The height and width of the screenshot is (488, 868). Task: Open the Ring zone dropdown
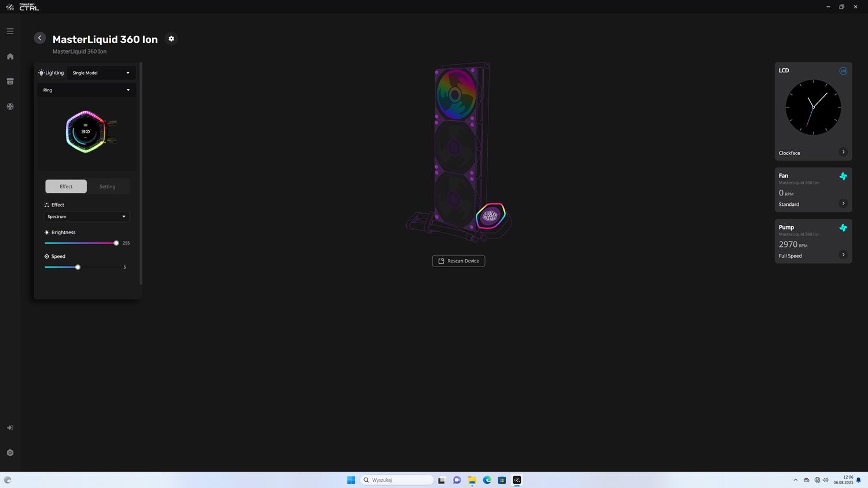tap(86, 90)
